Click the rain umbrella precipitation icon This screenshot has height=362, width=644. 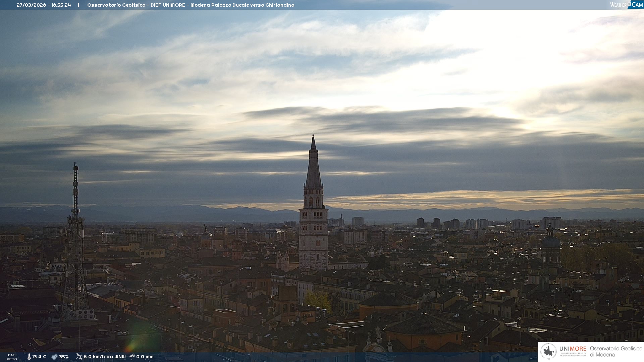[x=132, y=357]
